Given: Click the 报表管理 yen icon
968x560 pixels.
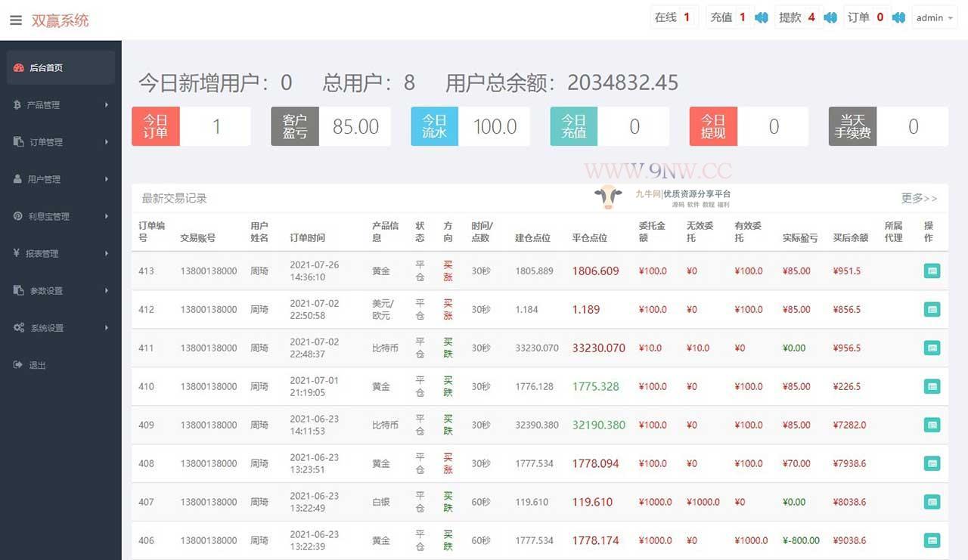Looking at the screenshot, I should (17, 253).
